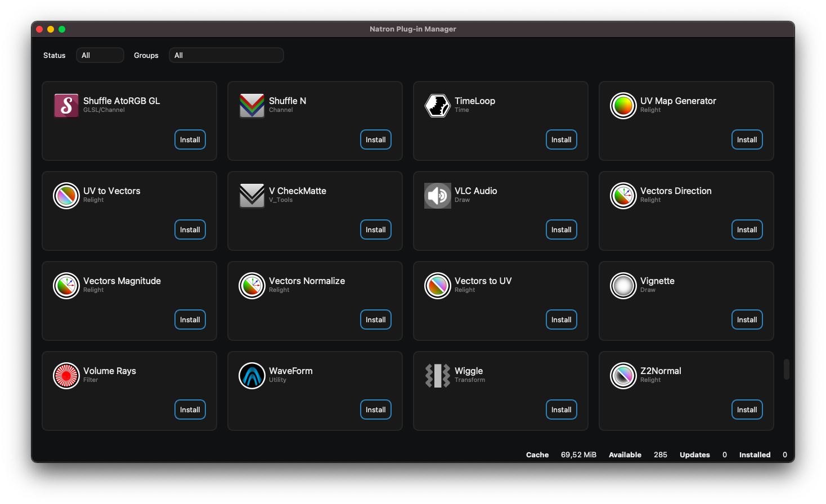Click the UV Map Generator icon
The height and width of the screenshot is (504, 826).
(623, 106)
